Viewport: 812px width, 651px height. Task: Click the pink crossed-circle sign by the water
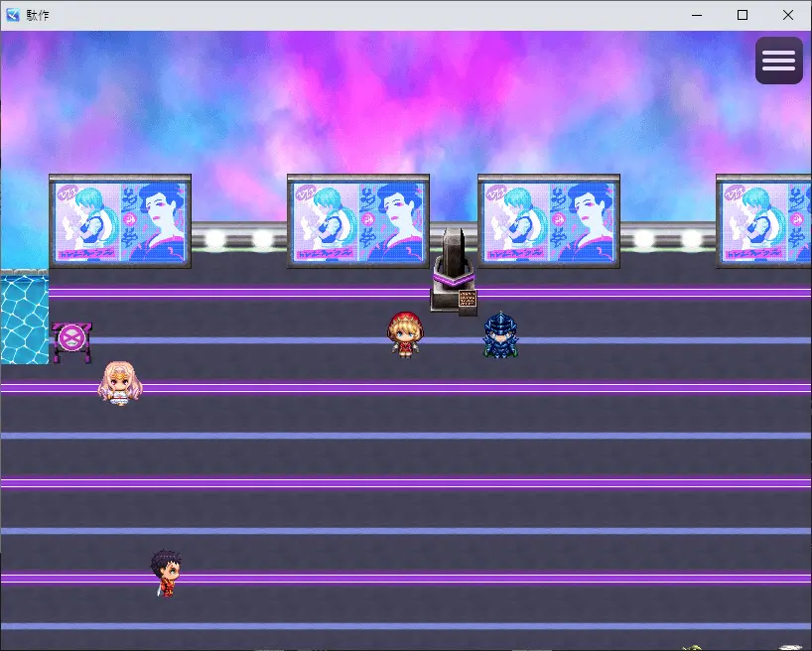click(71, 338)
